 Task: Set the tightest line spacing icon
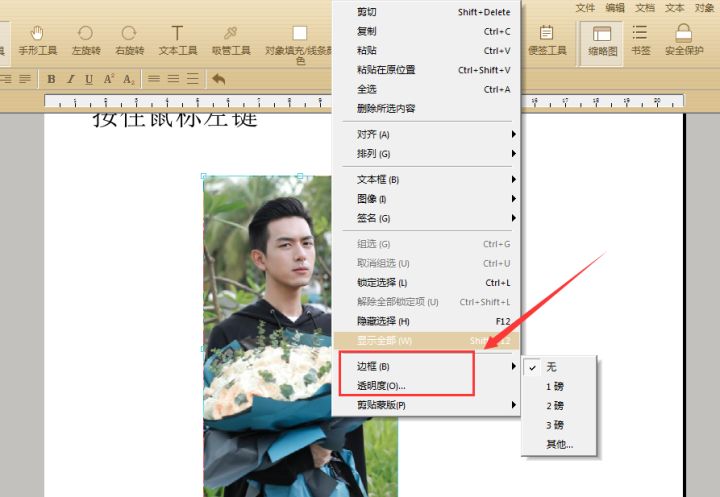coord(154,79)
